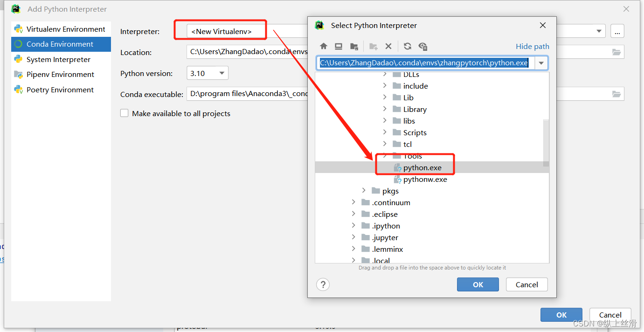This screenshot has width=644, height=332.
Task: Select the libs folder row
Action: click(x=432, y=121)
